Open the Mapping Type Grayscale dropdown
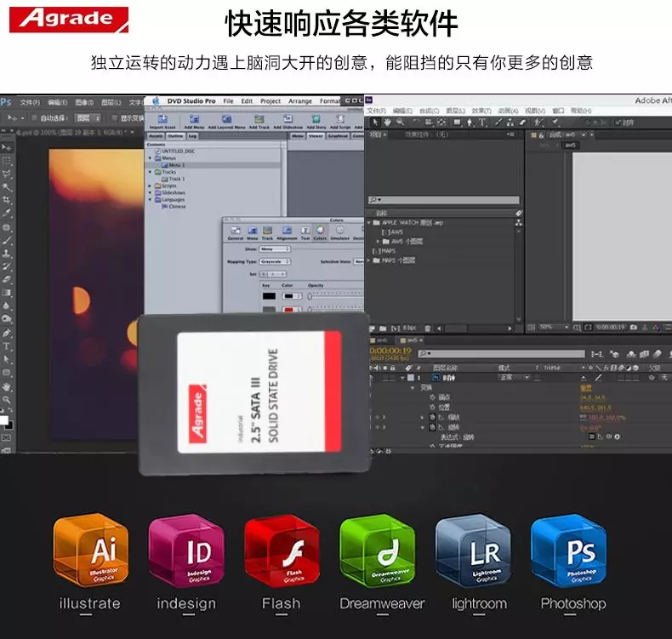 (x=275, y=261)
